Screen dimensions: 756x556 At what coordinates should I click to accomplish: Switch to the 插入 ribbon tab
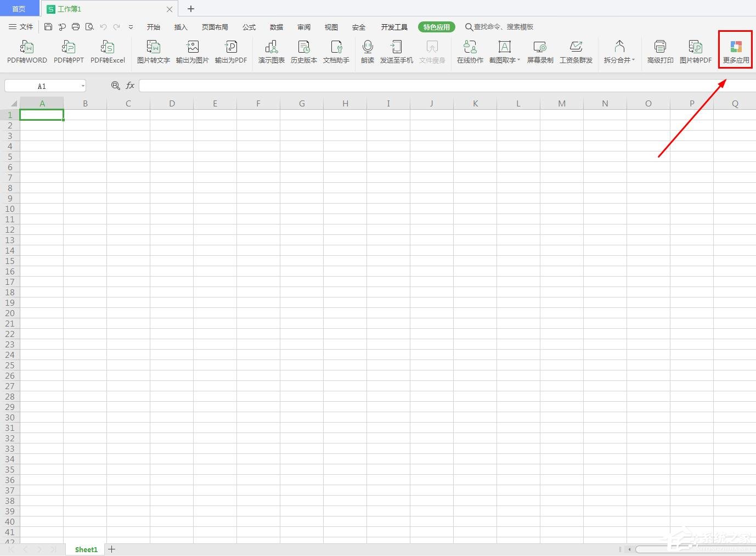pos(180,27)
